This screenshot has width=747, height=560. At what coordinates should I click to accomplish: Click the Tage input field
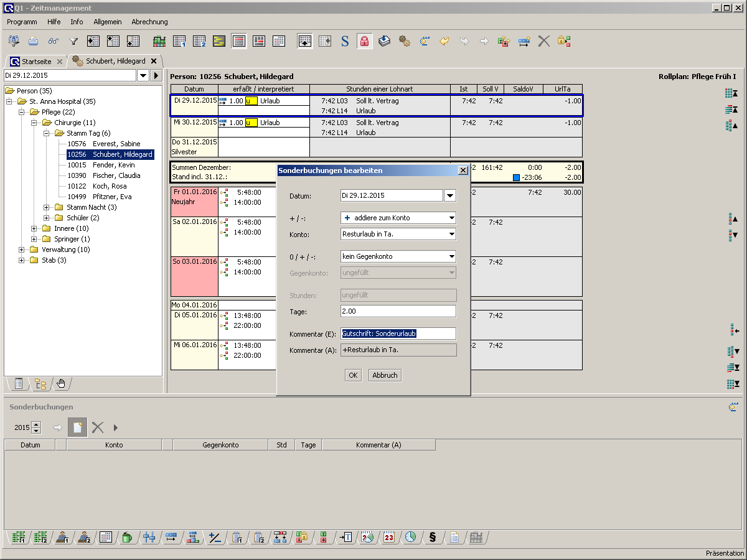[x=398, y=311]
